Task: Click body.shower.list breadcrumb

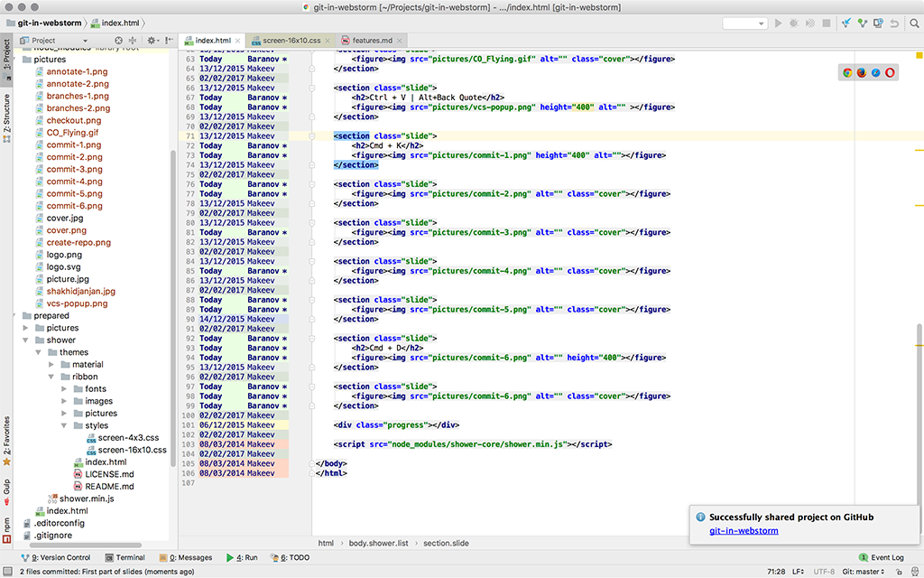Action: [378, 543]
